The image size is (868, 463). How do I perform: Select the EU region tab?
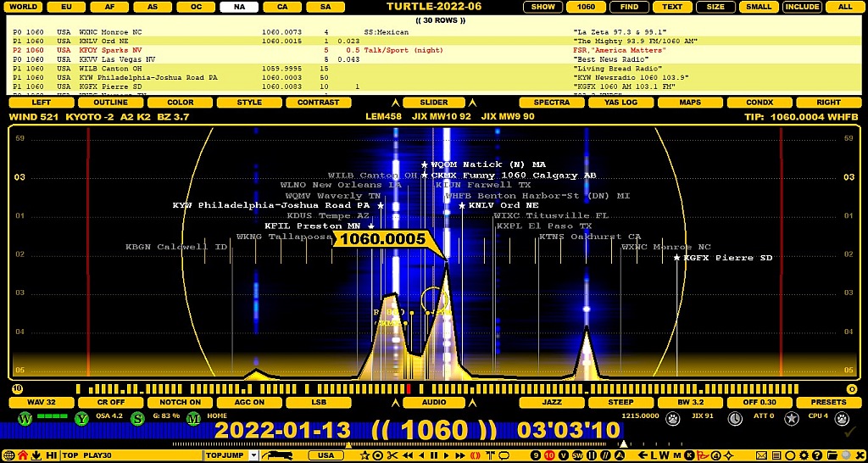click(66, 6)
